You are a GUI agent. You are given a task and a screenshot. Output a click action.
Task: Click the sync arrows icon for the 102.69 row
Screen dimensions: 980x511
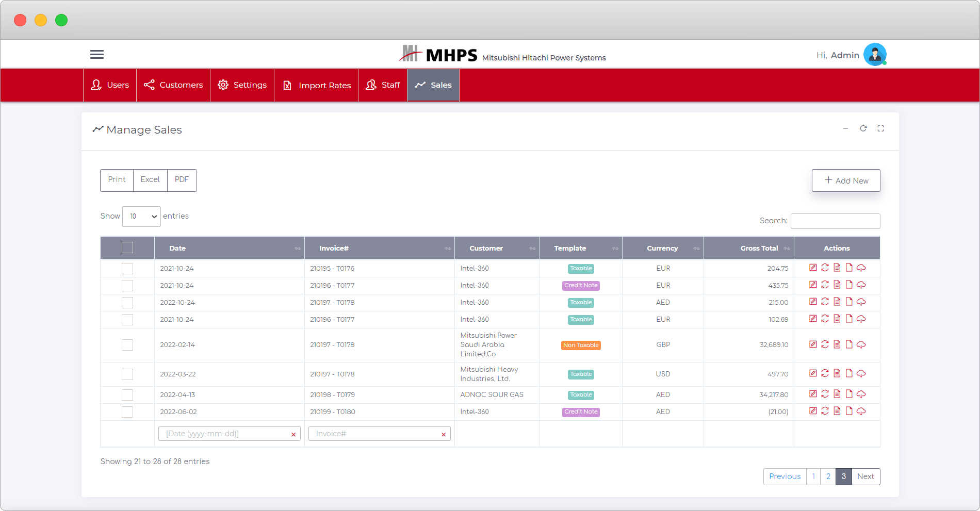tap(825, 319)
